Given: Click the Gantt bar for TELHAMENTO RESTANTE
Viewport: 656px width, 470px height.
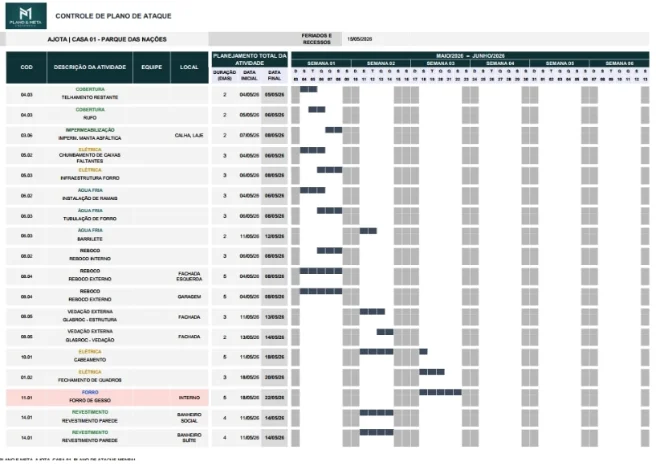Looking at the screenshot, I should click(x=308, y=89).
